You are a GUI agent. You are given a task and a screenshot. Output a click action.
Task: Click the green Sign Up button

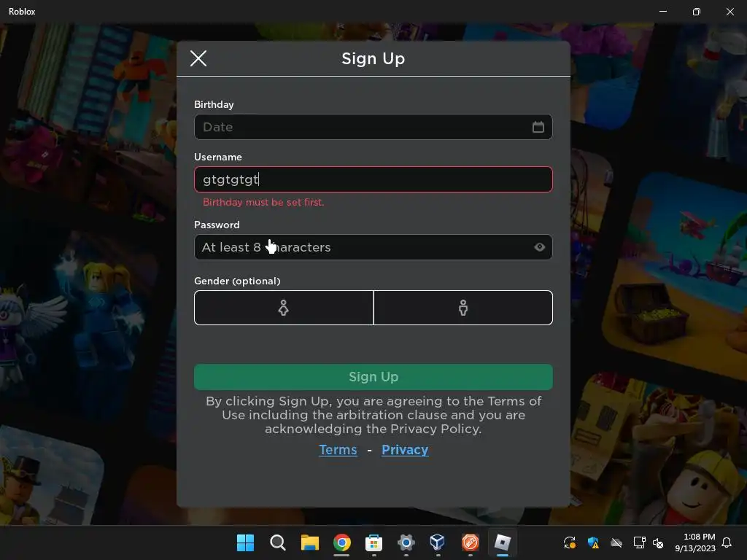click(x=373, y=377)
